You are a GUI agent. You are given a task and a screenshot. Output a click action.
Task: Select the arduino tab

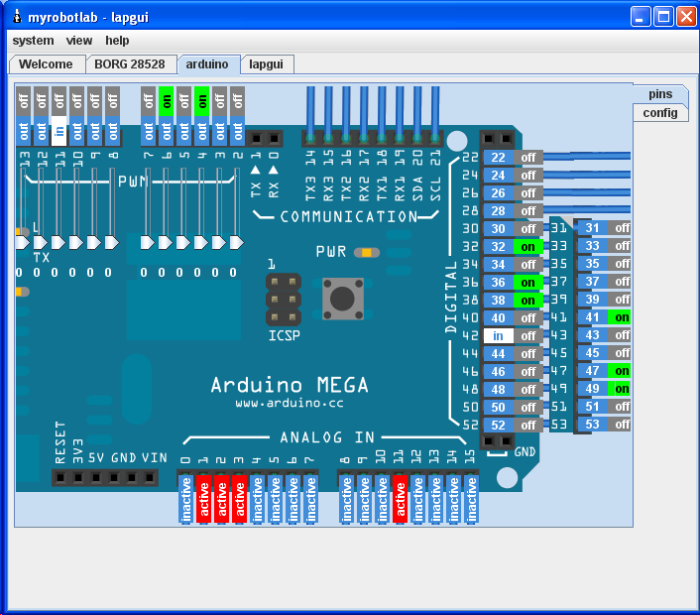[207, 64]
